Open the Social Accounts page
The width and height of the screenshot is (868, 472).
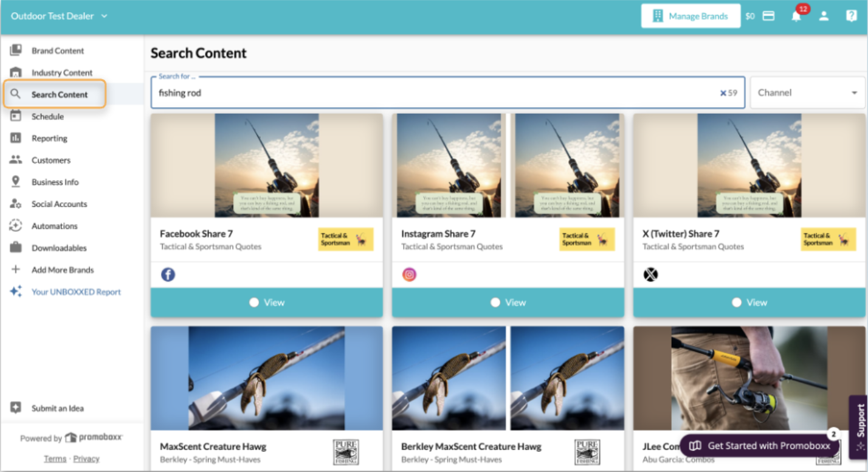(60, 204)
